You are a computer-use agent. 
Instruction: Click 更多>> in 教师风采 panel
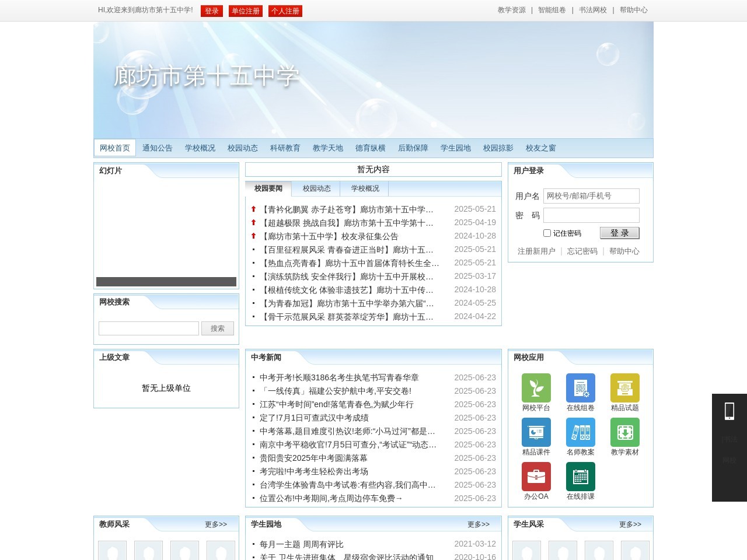pyautogui.click(x=216, y=524)
